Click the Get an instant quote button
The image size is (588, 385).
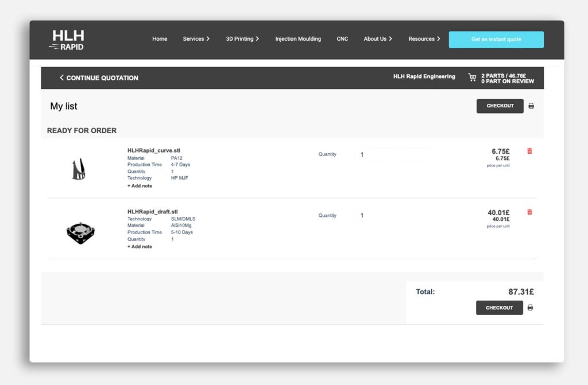(x=496, y=39)
